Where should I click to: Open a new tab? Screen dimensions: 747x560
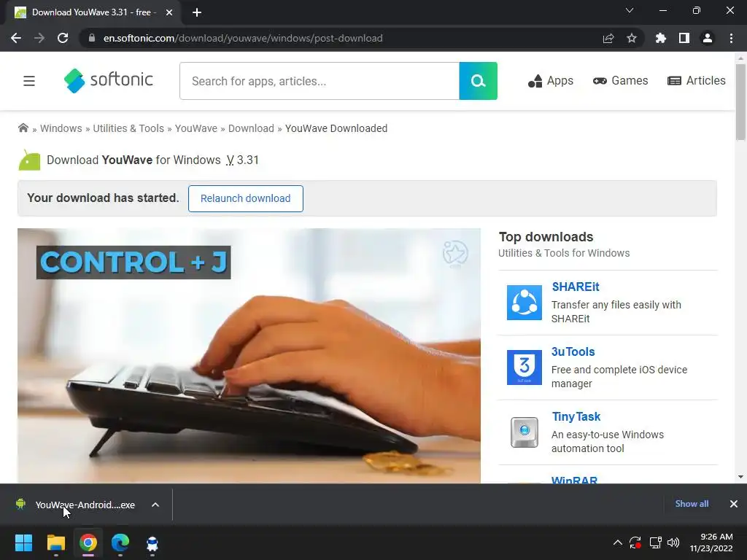[x=197, y=12]
